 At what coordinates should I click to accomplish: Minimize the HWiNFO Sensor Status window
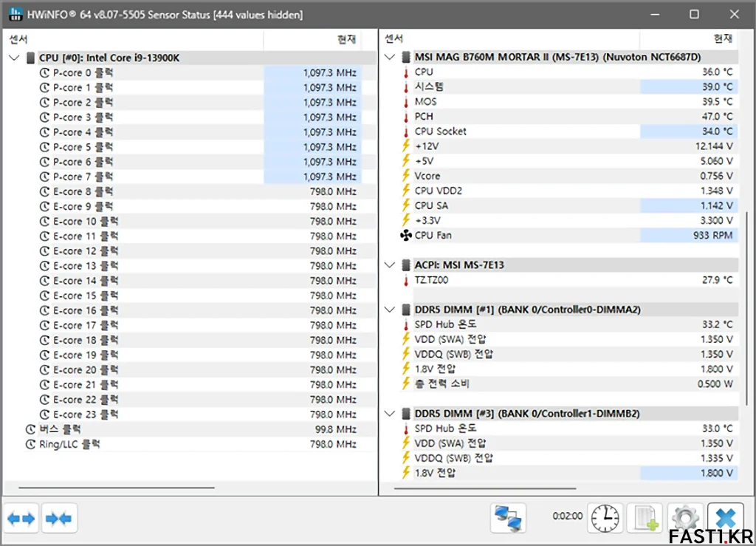point(655,14)
